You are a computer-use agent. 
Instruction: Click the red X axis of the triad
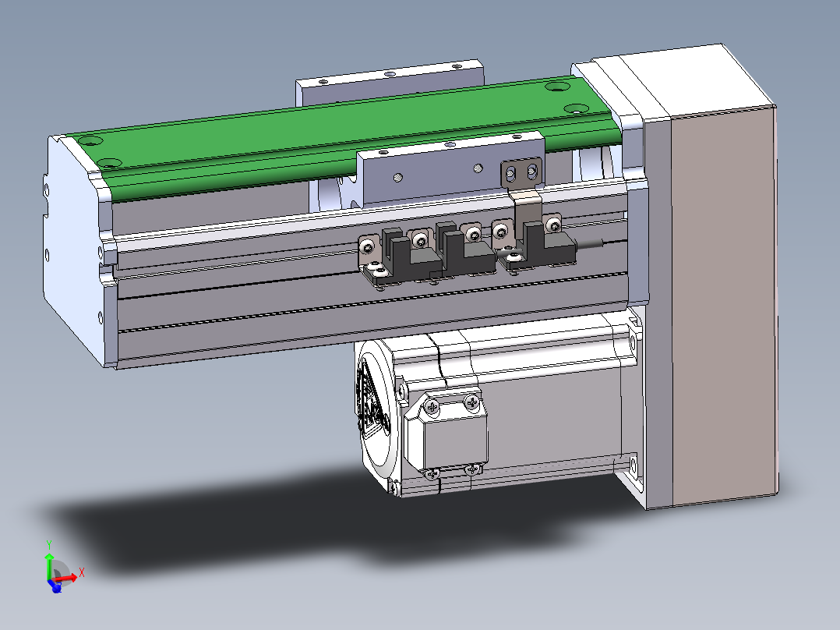pyautogui.click(x=67, y=578)
